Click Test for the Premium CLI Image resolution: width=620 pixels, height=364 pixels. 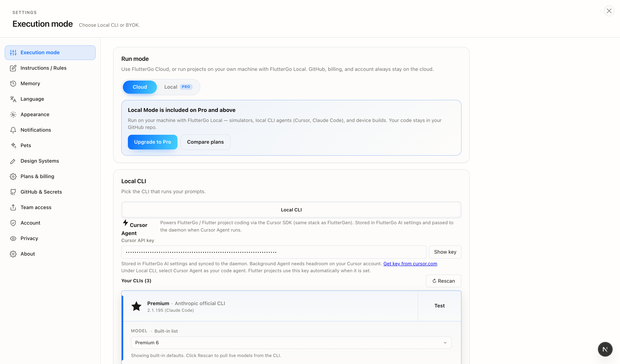(439, 306)
